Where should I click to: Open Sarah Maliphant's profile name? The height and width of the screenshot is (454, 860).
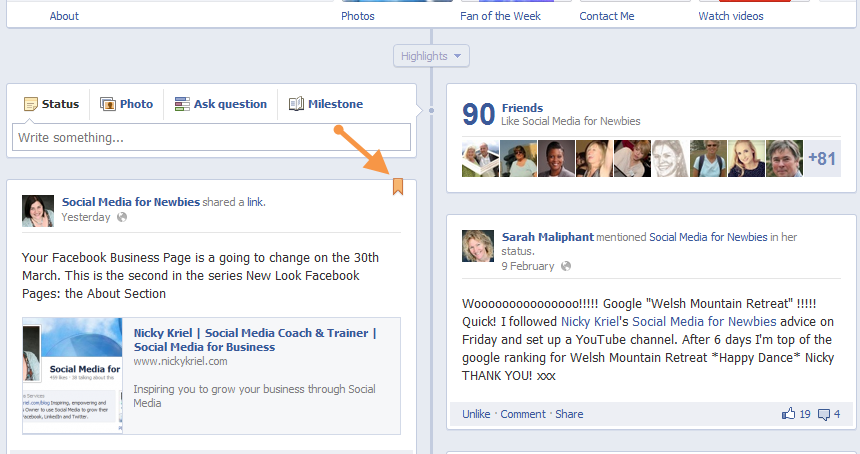(547, 237)
